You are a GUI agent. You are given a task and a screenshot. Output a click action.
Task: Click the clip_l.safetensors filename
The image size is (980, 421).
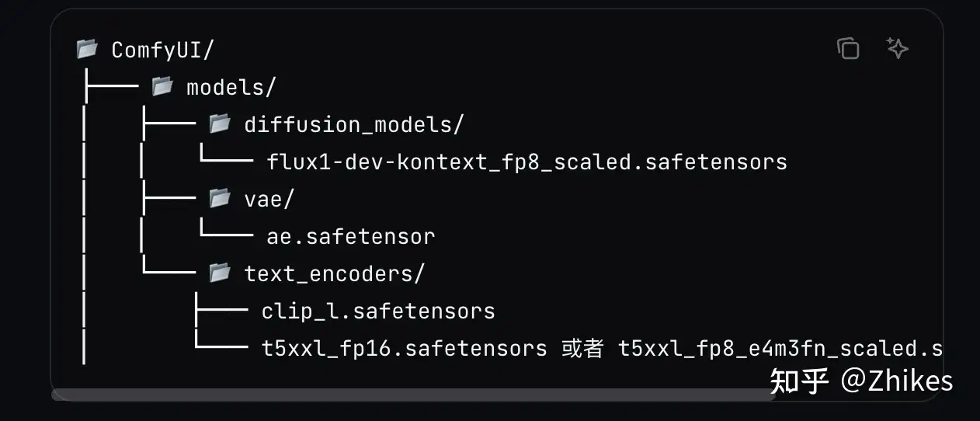pyautogui.click(x=378, y=311)
